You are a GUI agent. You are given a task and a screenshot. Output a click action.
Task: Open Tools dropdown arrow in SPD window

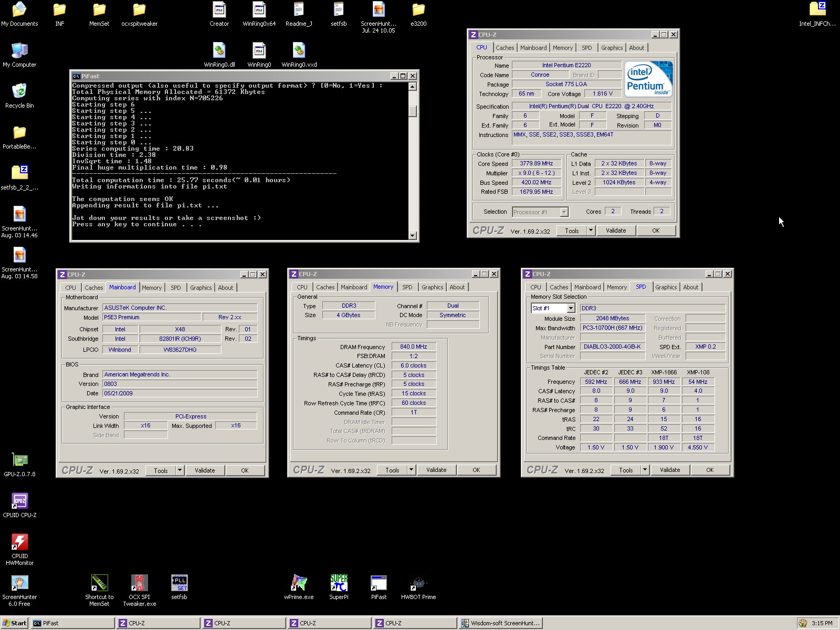point(645,470)
